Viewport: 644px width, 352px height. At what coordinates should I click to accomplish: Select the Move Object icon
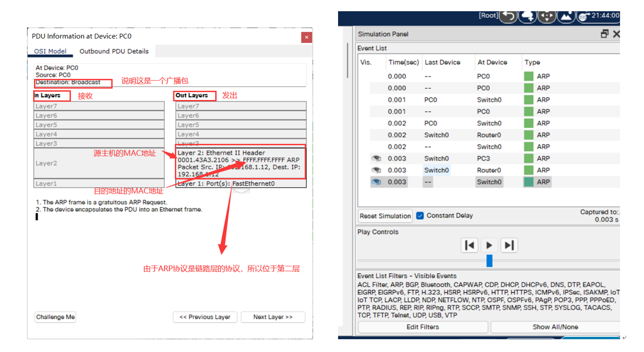coord(547,16)
